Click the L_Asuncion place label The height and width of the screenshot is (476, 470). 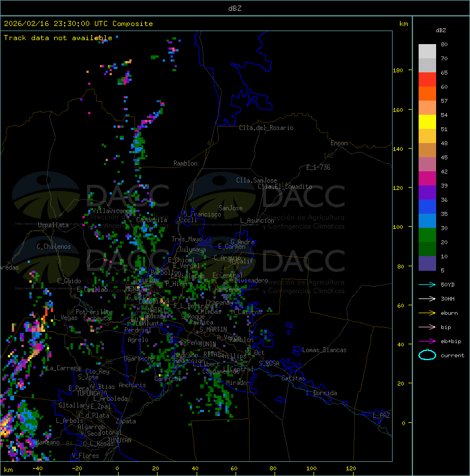coord(257,220)
